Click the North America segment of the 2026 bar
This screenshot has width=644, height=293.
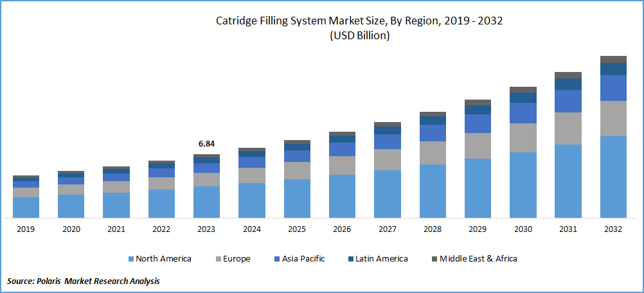(342, 197)
